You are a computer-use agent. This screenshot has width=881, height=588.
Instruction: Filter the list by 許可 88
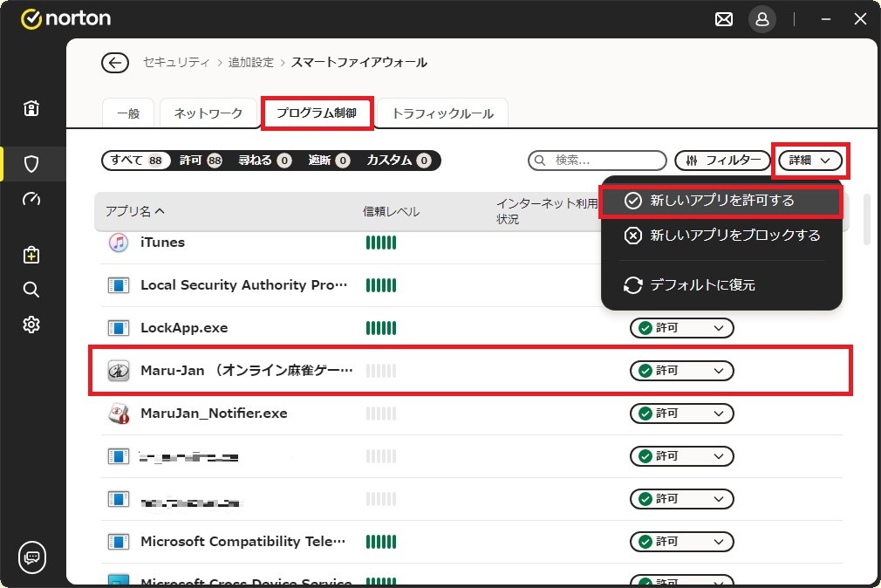(201, 161)
